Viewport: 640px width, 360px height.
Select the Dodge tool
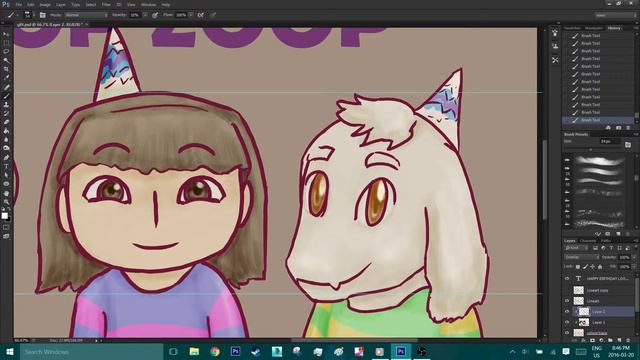[6, 148]
